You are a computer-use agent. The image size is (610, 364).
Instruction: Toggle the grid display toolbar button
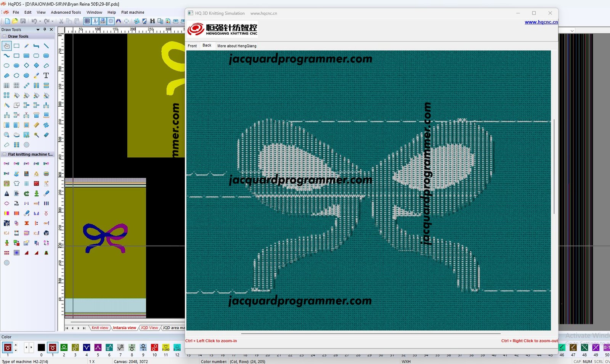click(87, 21)
